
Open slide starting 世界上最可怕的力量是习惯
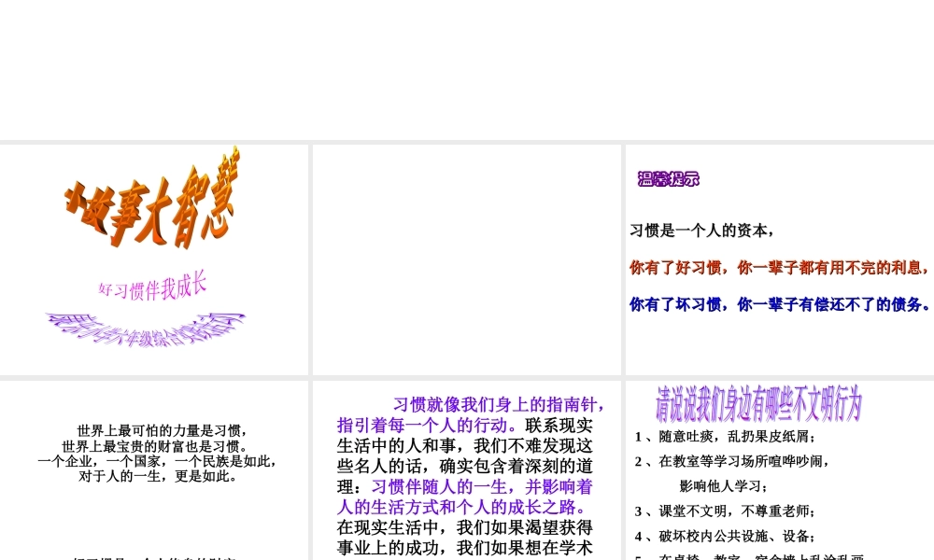pyautogui.click(x=154, y=470)
